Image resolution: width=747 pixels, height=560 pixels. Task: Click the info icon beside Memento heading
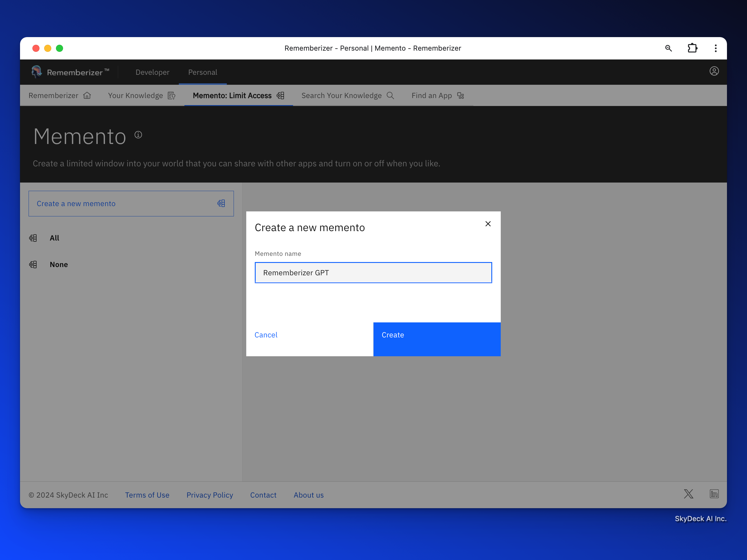(x=138, y=135)
